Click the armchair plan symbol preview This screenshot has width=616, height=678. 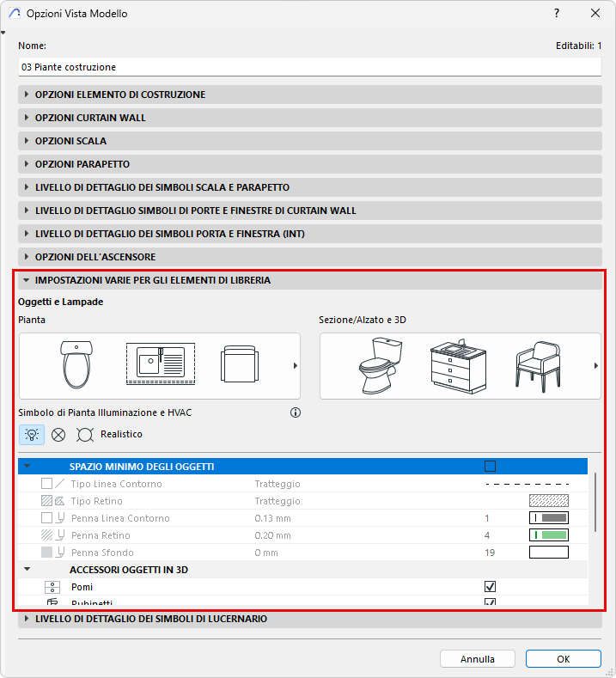point(240,364)
